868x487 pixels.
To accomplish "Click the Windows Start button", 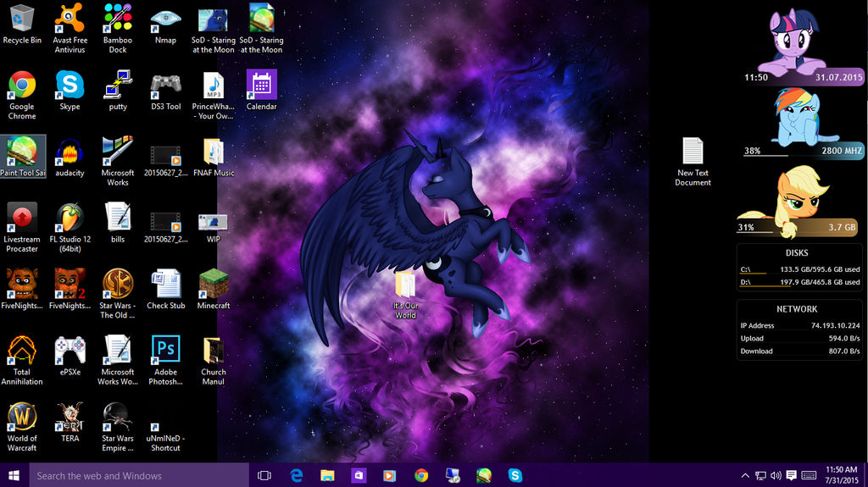I will (x=14, y=475).
